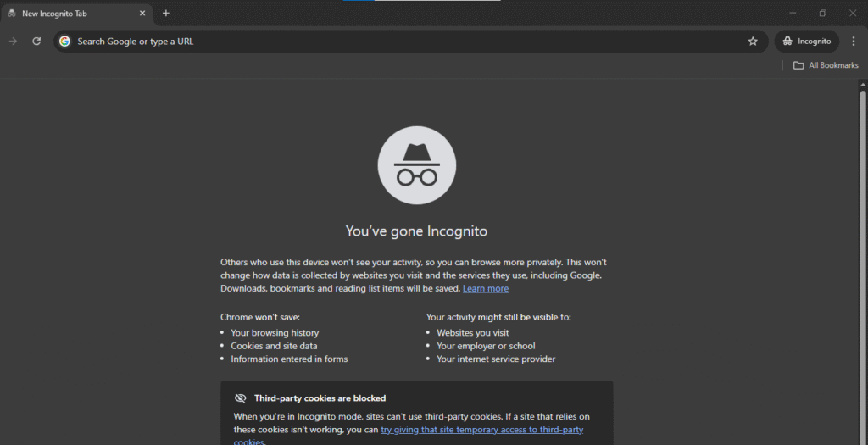Click 'Your employer or school' list item
The width and height of the screenshot is (868, 445).
point(486,347)
